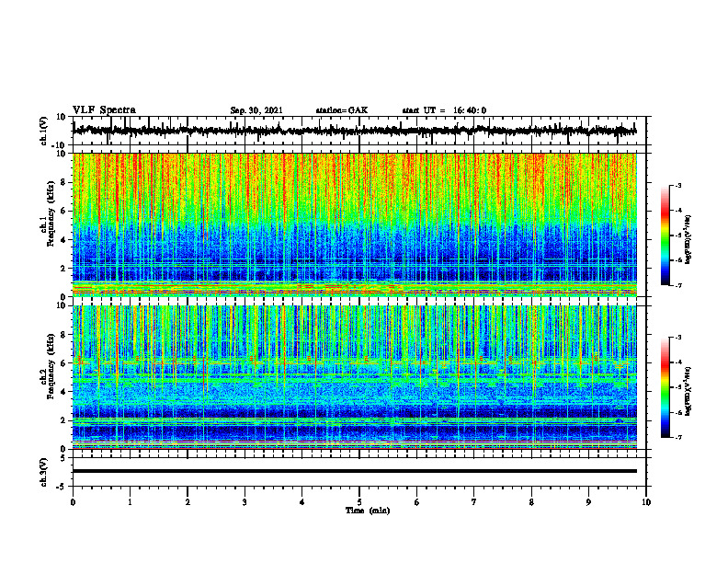Click the 'VLF Spectra' title text
This screenshot has height=563, width=728.
click(104, 110)
